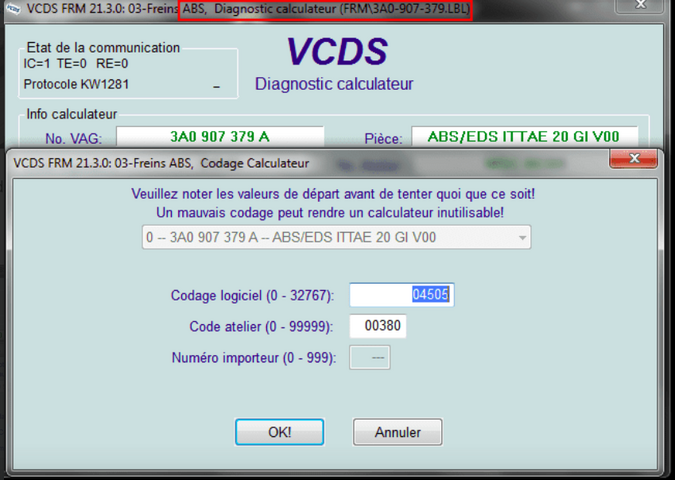Image resolution: width=675 pixels, height=480 pixels.
Task: Click the Code atelier input field
Action: [378, 326]
